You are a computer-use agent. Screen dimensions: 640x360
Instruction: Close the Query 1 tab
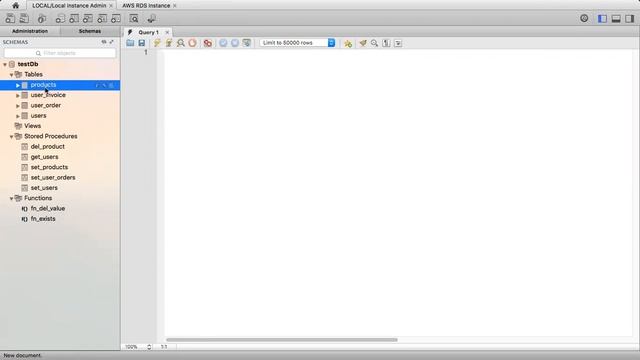pos(167,32)
